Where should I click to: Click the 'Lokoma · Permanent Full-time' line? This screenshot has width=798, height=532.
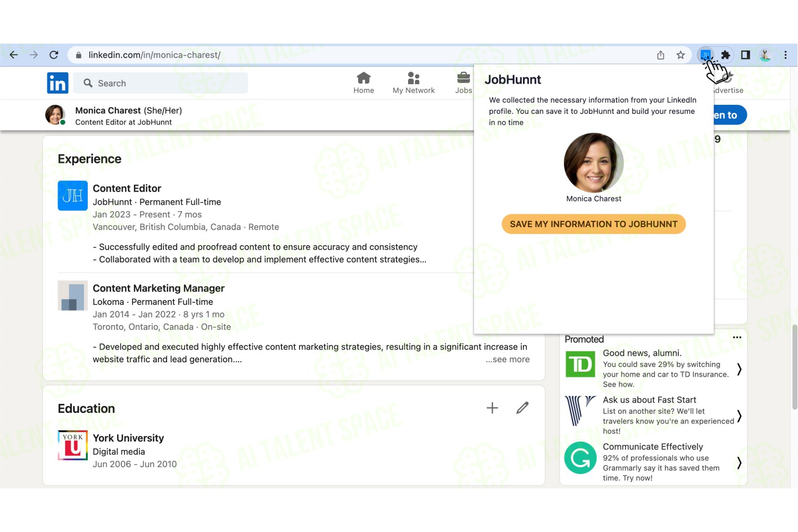click(x=153, y=302)
